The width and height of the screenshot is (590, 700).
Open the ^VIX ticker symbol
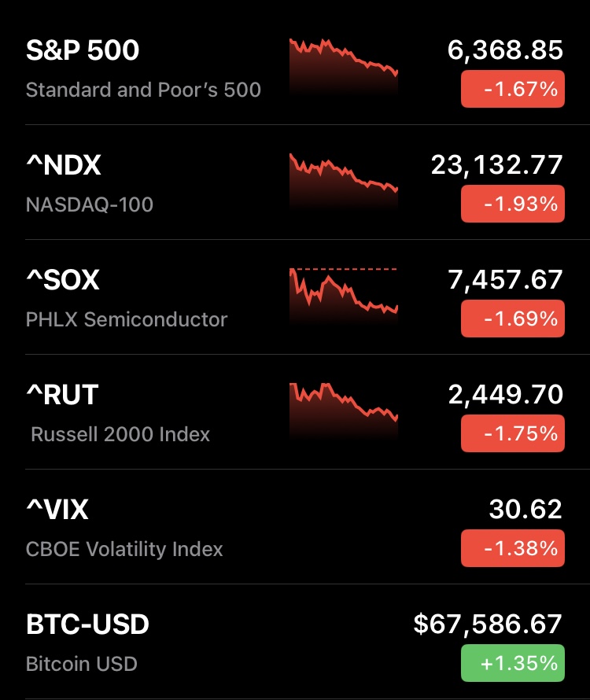[57, 510]
